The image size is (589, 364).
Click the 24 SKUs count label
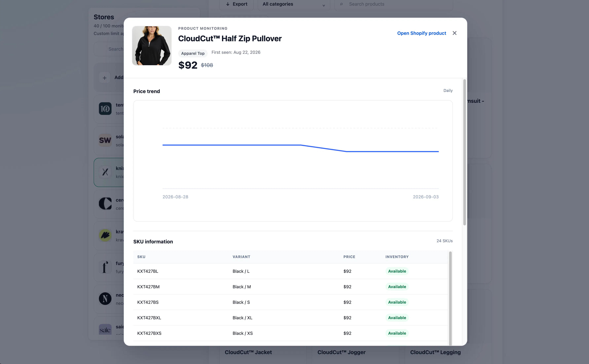(444, 241)
